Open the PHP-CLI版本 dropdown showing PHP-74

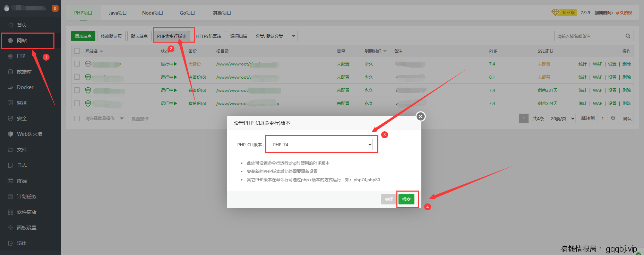[x=321, y=144]
